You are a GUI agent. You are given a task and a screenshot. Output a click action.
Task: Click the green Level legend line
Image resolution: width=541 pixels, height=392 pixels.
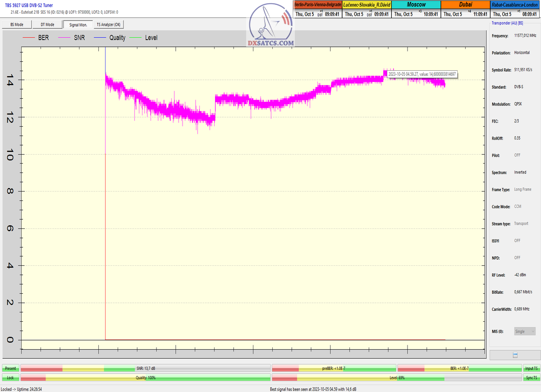tap(135, 38)
